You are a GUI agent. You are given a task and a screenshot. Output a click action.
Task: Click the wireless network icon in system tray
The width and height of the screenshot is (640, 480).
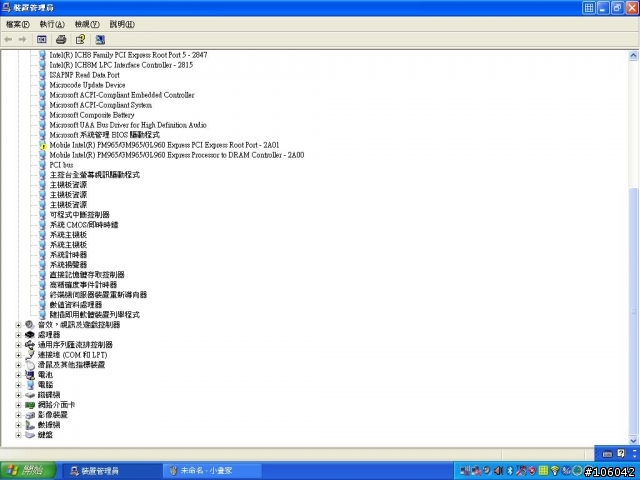555,471
